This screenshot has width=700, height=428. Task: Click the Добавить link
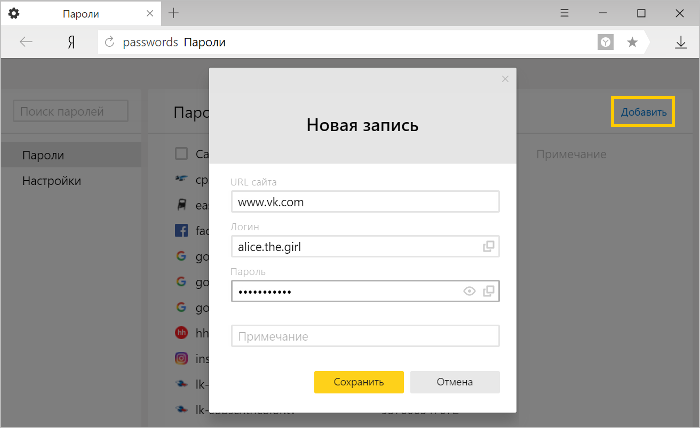643,112
